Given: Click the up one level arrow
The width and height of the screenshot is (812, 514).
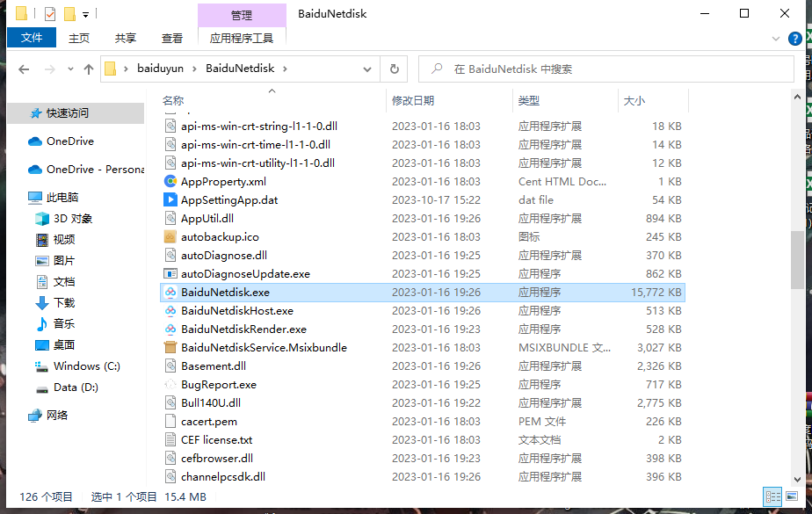Looking at the screenshot, I should (x=89, y=69).
